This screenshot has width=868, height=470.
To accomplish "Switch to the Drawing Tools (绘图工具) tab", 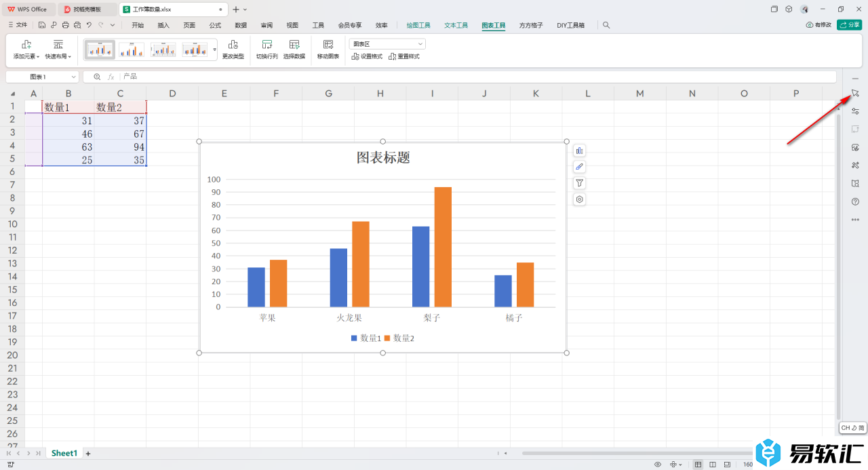I will pyautogui.click(x=418, y=25).
